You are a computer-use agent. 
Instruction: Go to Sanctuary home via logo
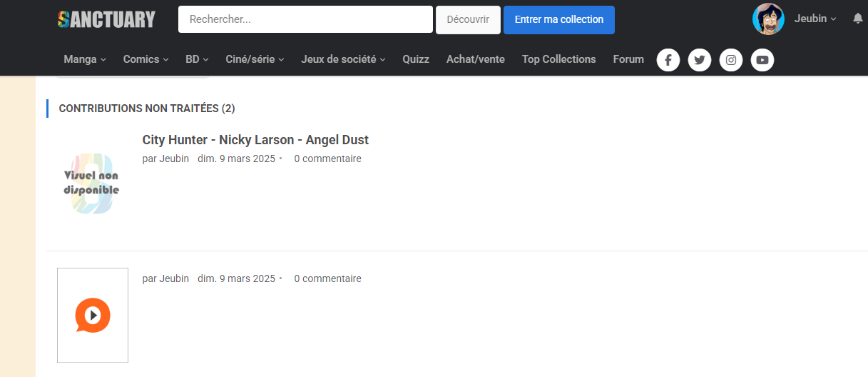tap(106, 19)
